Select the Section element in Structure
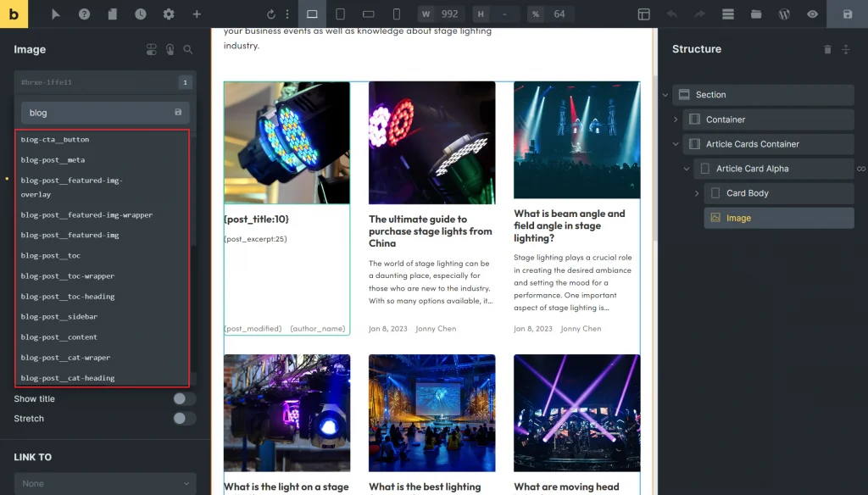The width and height of the screenshot is (868, 495). coord(710,95)
